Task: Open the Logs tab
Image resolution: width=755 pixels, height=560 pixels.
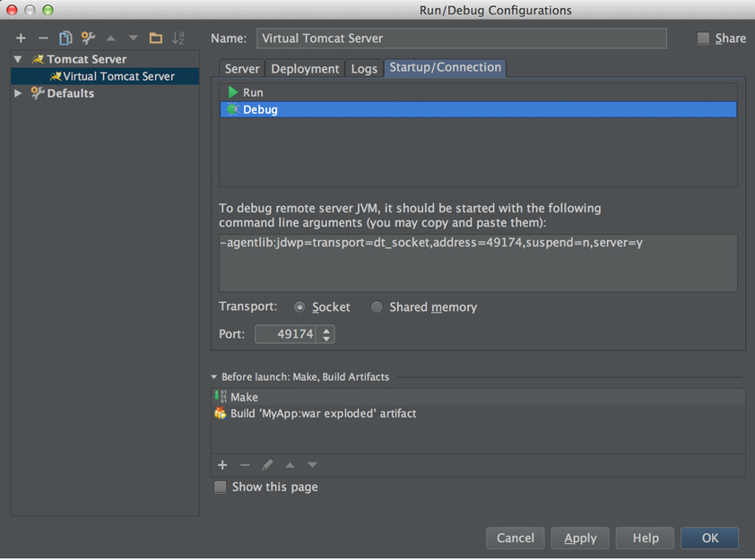Action: tap(364, 69)
